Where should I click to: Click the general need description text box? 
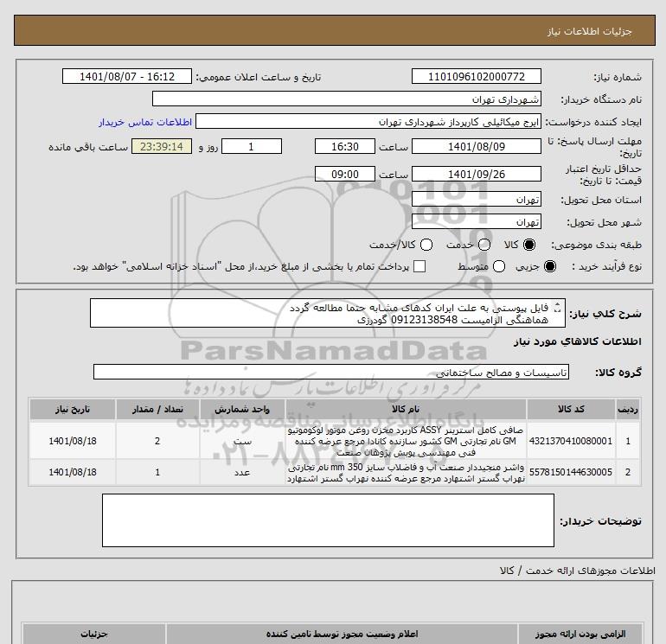click(x=328, y=313)
